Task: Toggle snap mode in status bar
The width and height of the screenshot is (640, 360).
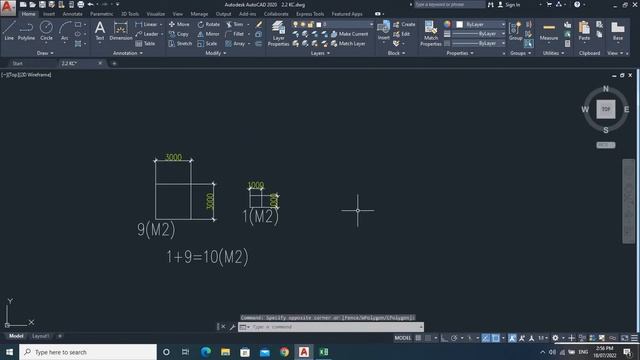Action: (x=428, y=338)
